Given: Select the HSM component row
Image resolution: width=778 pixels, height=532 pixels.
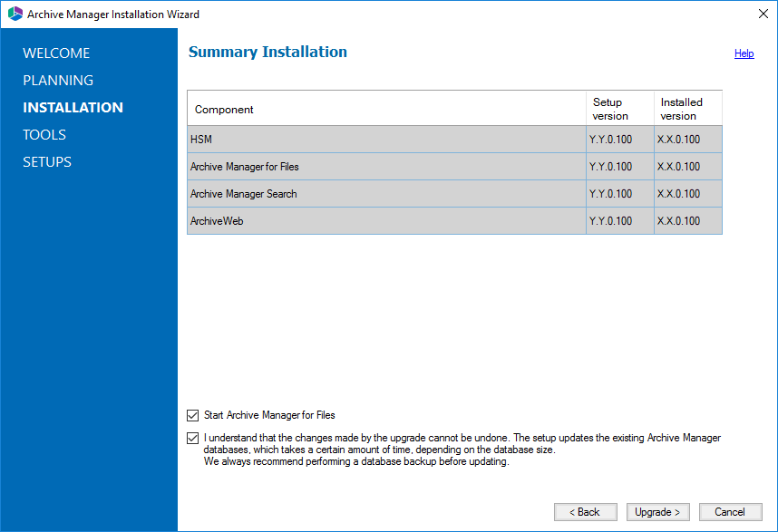Looking at the screenshot, I should point(385,140).
